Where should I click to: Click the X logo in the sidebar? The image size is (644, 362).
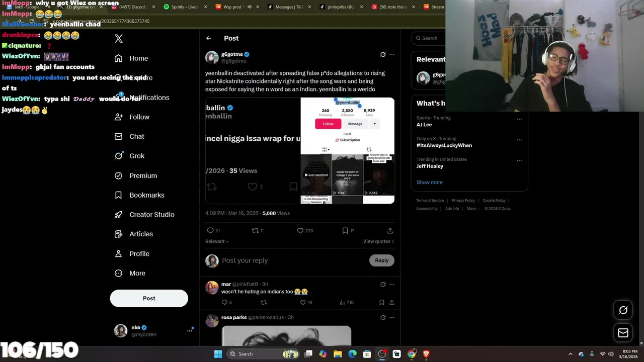coord(119,39)
